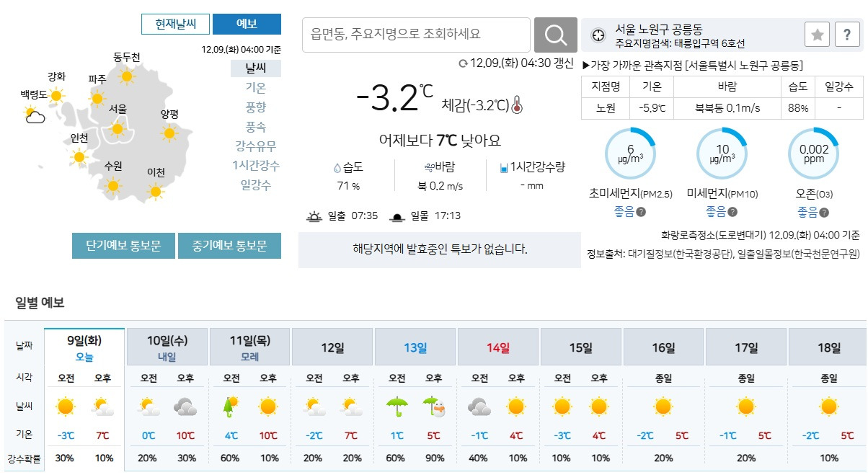Click the sun icon under 인천
868x475 pixels.
click(79, 156)
